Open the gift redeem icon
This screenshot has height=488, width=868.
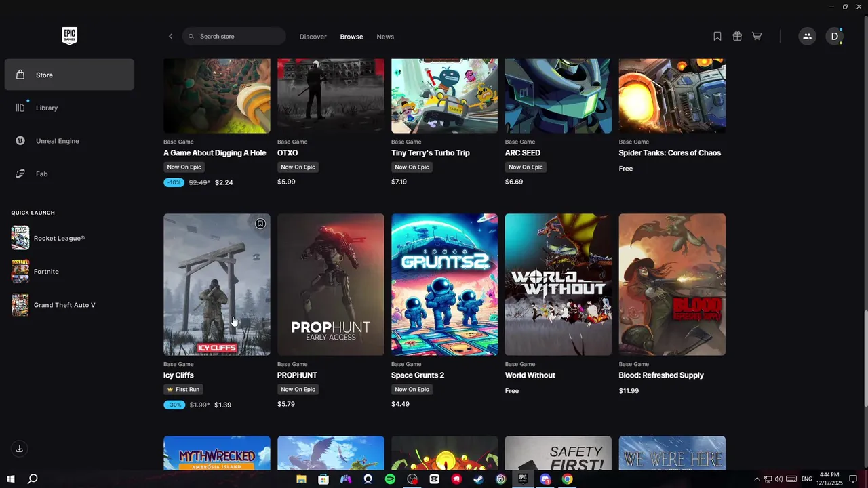737,37
